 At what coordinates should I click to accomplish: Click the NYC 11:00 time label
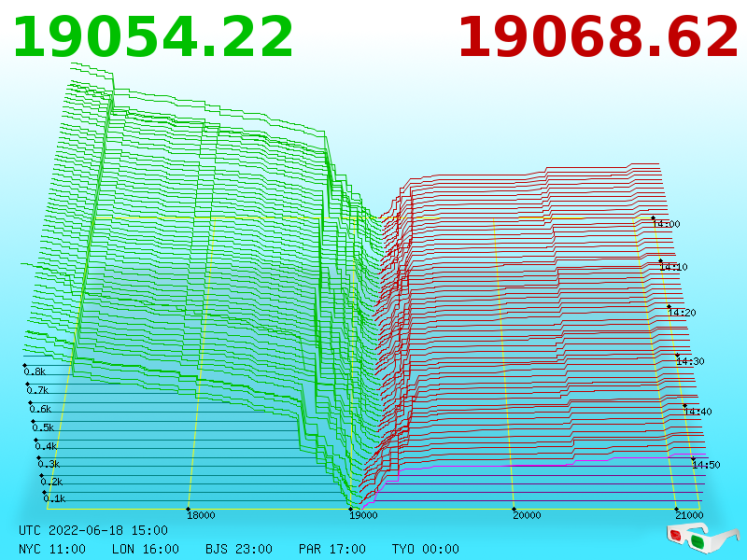(52, 549)
